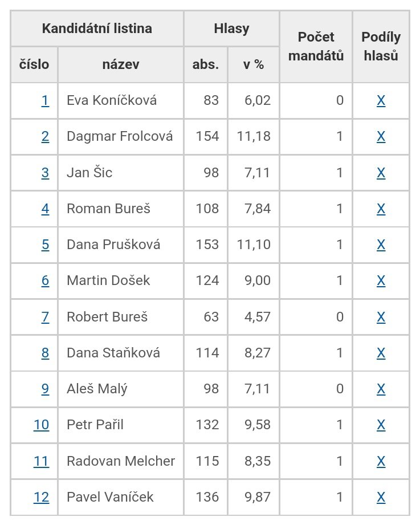This screenshot has width=420, height=525.
Task: Click number 9 link for Aleš Malý
Action: tap(45, 389)
